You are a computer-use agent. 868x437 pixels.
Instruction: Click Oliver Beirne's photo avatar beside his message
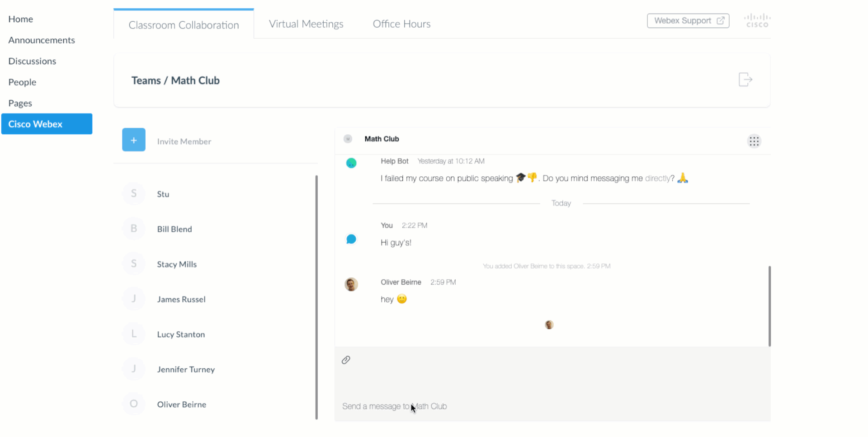pyautogui.click(x=351, y=284)
